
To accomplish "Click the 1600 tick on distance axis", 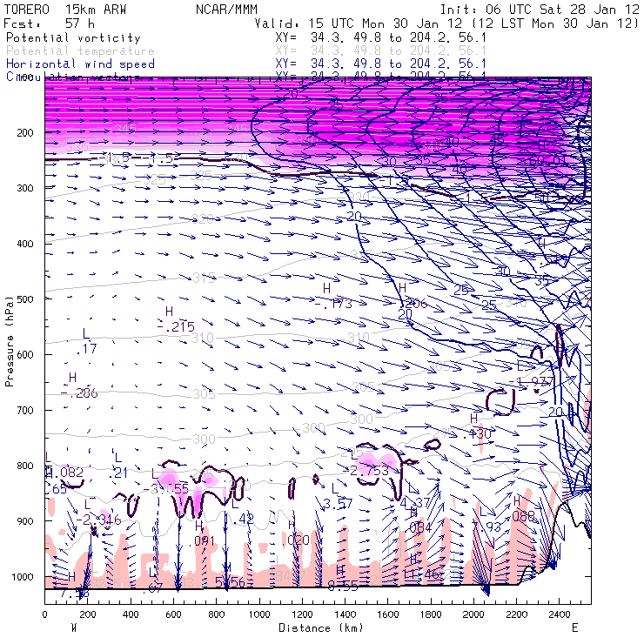I will click(388, 614).
